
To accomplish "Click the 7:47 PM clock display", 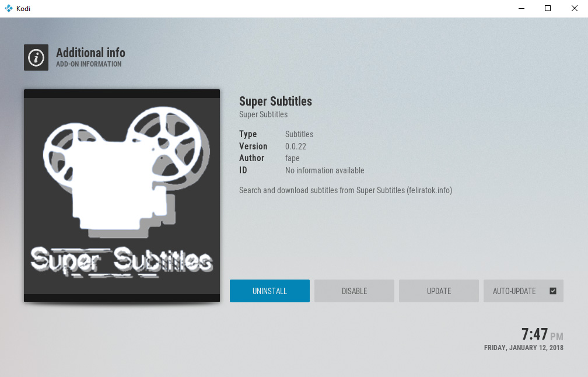I will click(541, 335).
